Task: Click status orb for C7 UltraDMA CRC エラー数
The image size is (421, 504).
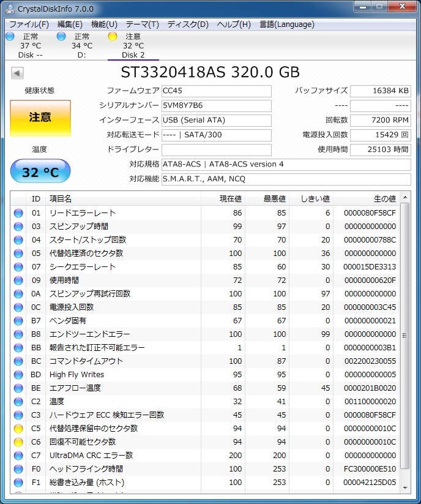Action: point(18,456)
